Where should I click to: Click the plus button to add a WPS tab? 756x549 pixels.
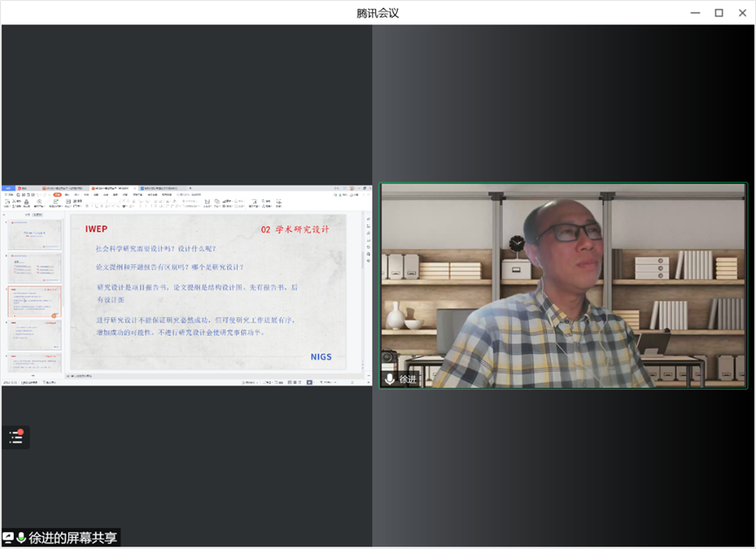click(x=191, y=188)
